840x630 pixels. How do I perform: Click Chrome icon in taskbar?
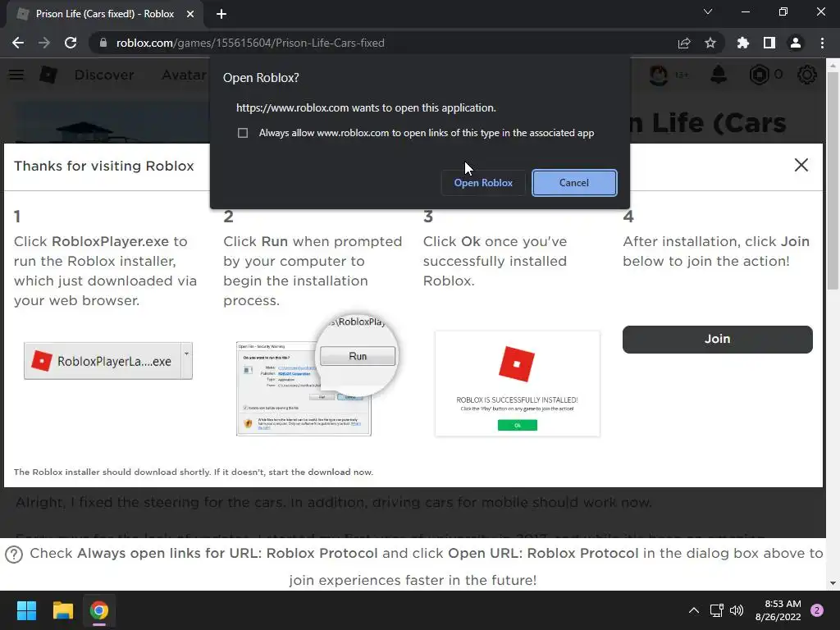(x=99, y=610)
